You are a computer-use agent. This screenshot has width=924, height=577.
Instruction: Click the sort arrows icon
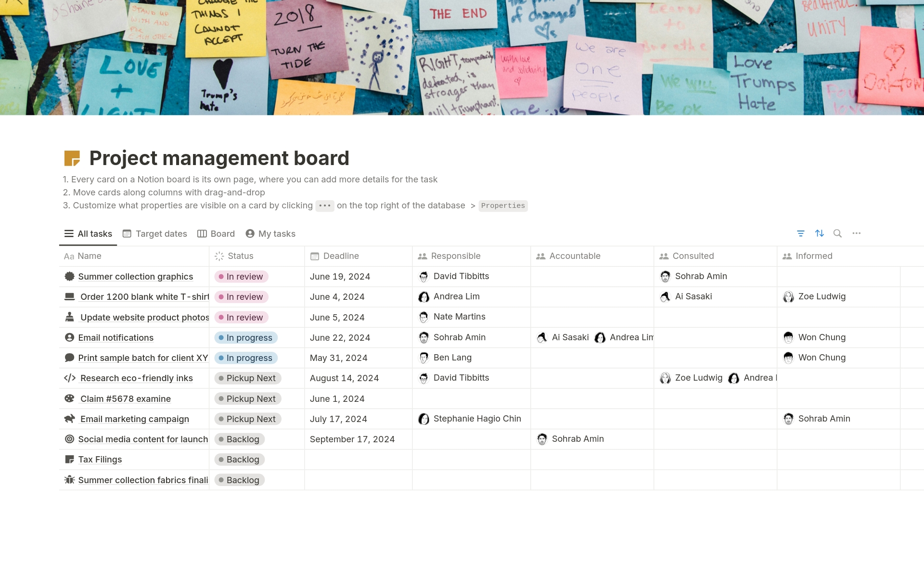820,233
